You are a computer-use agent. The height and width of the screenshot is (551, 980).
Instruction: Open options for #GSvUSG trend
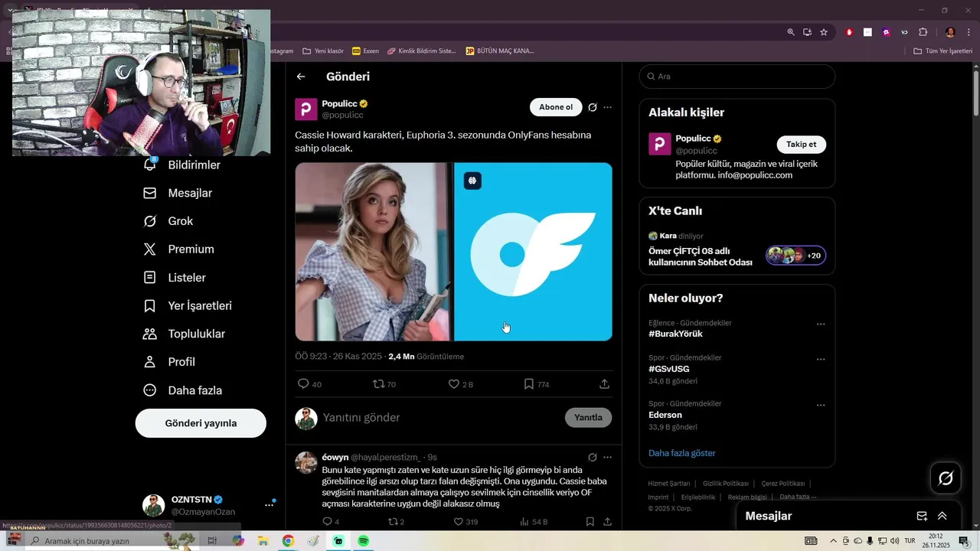(x=821, y=360)
